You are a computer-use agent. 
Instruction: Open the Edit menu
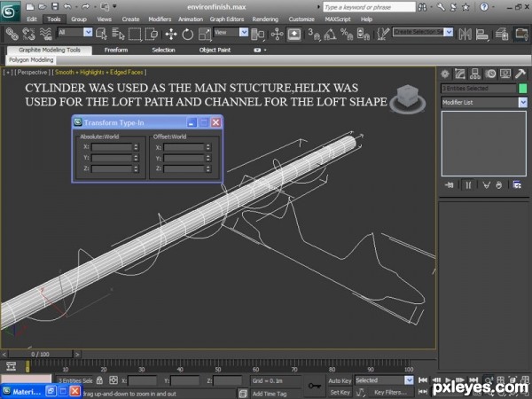click(x=32, y=20)
